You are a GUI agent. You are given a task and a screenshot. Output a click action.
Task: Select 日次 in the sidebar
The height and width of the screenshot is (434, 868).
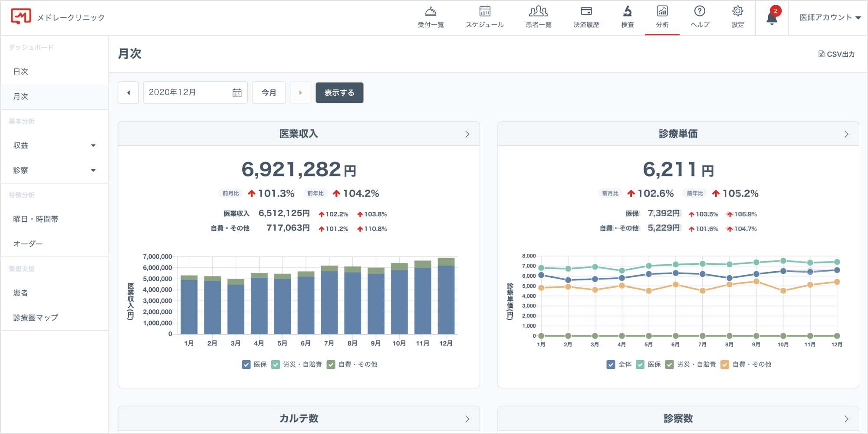tap(21, 72)
